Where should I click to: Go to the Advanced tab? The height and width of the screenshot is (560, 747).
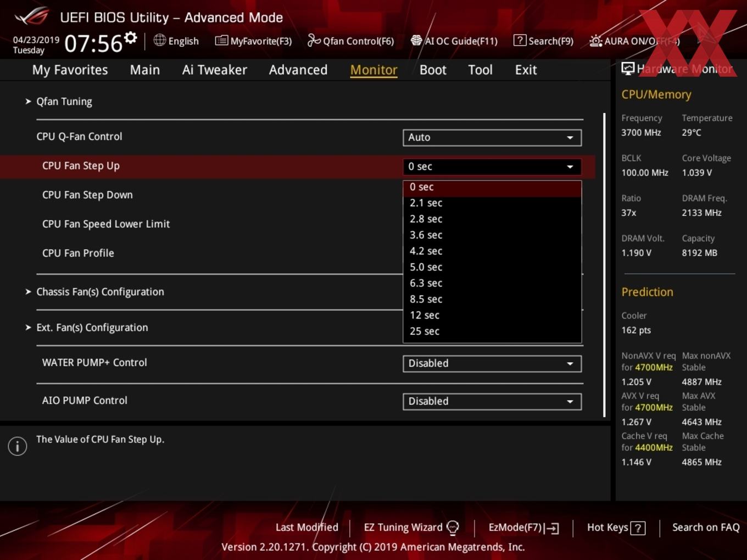click(x=298, y=70)
